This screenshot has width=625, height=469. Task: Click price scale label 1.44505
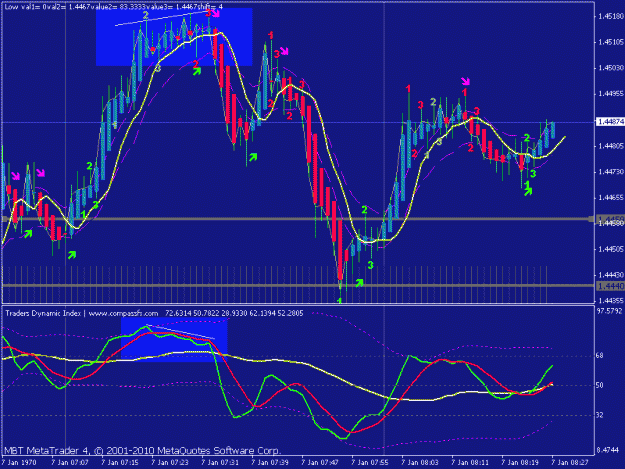(610, 249)
